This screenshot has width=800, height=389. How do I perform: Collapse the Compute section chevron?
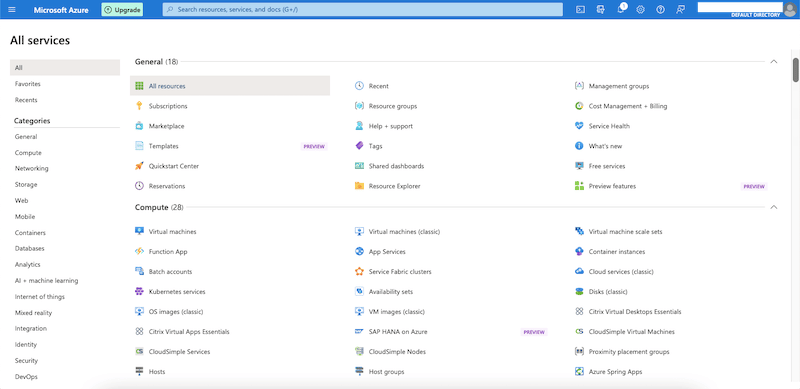pyautogui.click(x=773, y=207)
